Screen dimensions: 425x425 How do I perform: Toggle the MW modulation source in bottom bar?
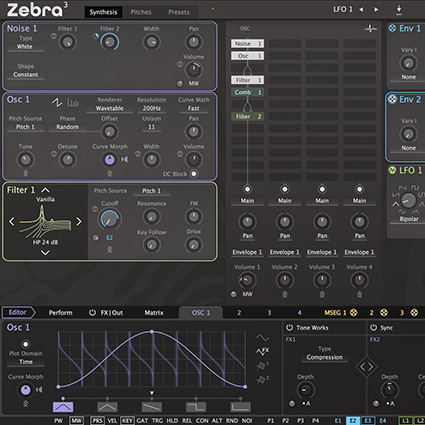(x=77, y=420)
